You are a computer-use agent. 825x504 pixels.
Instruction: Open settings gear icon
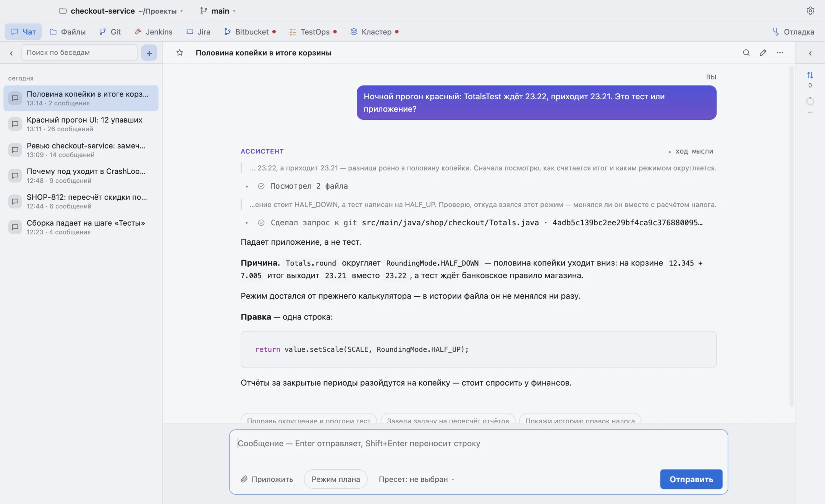point(810,11)
